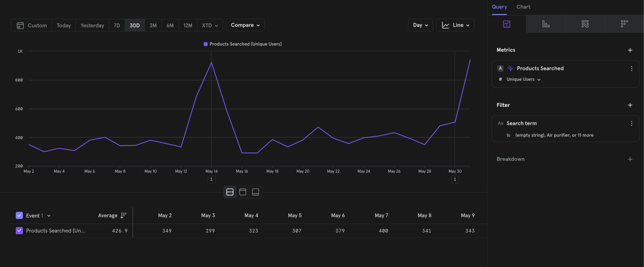The image size is (644, 267).
Task: Select the Insights line-chart report icon
Action: click(506, 24)
